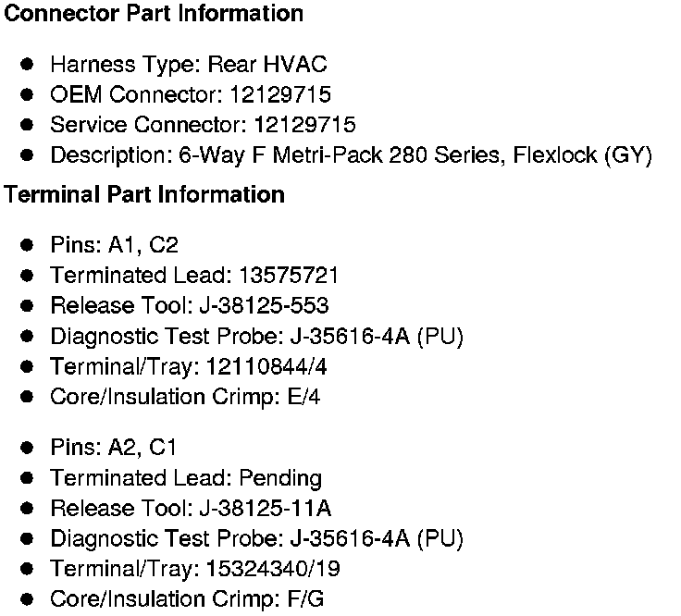The width and height of the screenshot is (681, 616).
Task: Click Release Tool J-38125-11A text
Action: (x=191, y=508)
